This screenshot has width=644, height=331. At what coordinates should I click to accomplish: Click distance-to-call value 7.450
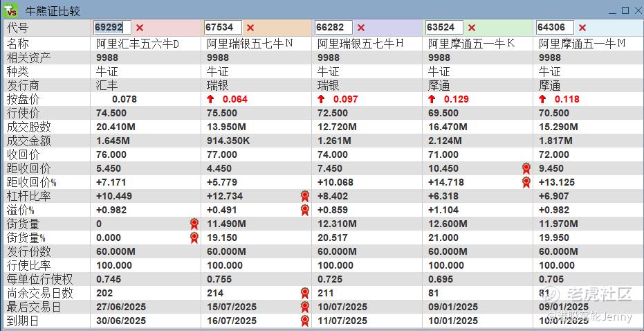[x=330, y=168]
